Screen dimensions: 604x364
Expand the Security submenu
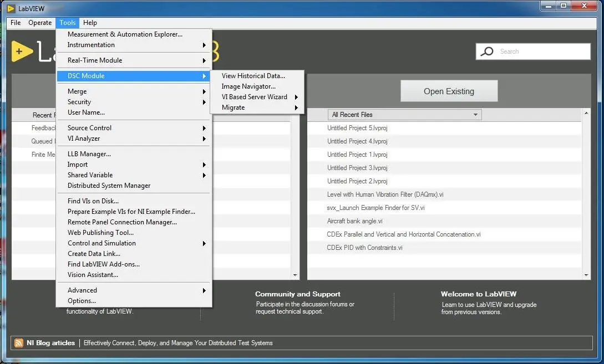(x=134, y=102)
